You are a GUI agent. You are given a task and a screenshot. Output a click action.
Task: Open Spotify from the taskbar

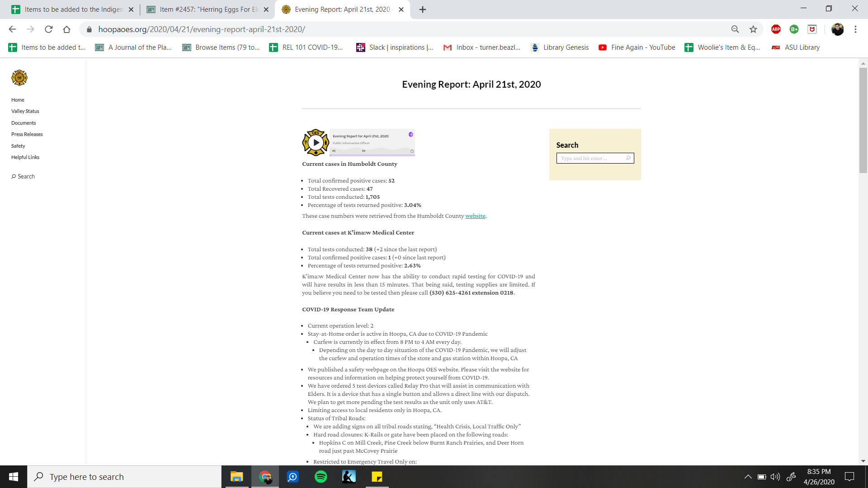coord(321,477)
